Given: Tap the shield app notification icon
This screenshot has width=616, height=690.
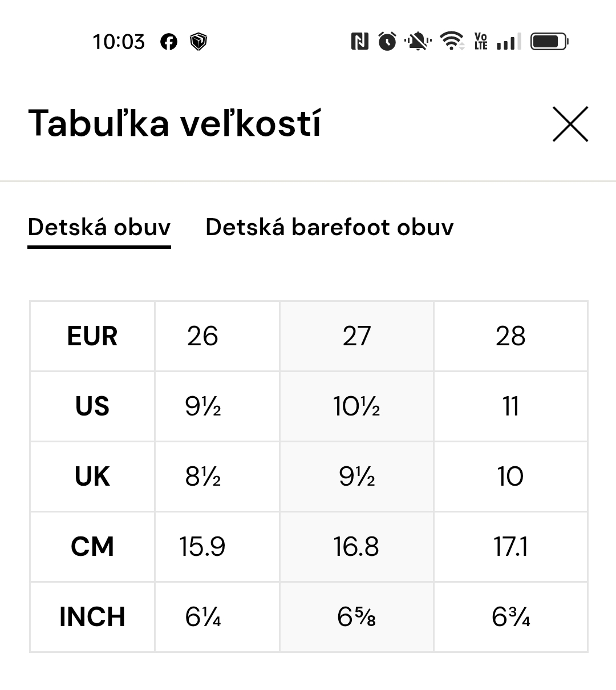Looking at the screenshot, I should point(198,42).
